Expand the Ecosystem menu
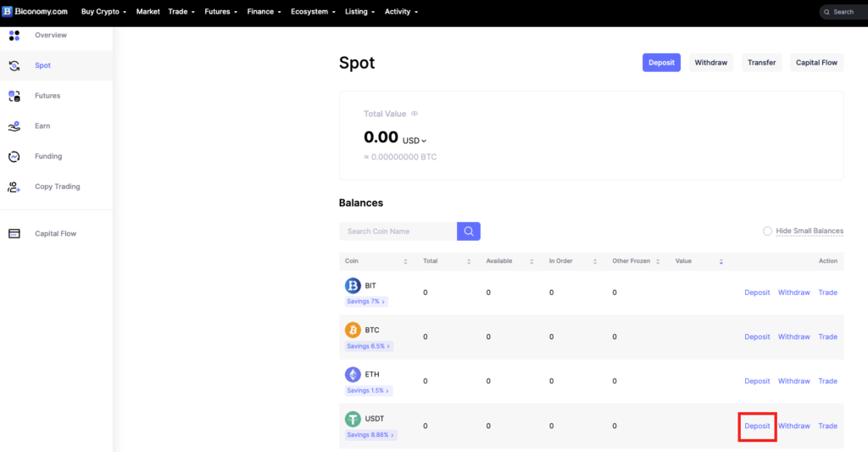Screen dimensions: 868x452 point(314,12)
